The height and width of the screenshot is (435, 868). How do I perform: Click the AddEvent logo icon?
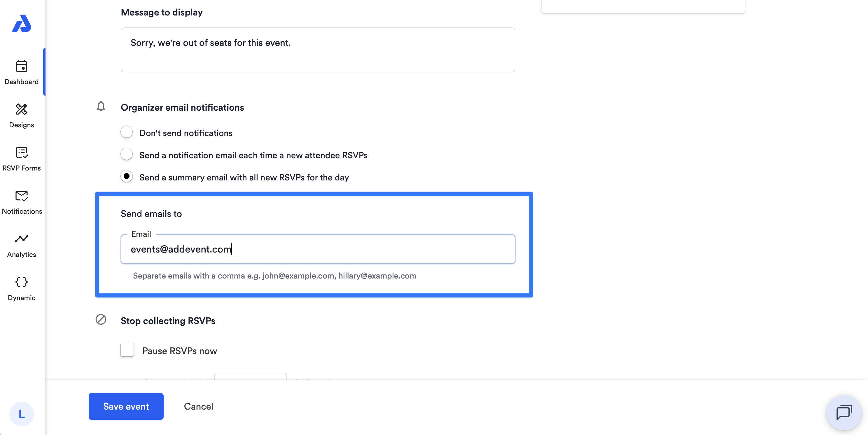[x=22, y=23]
